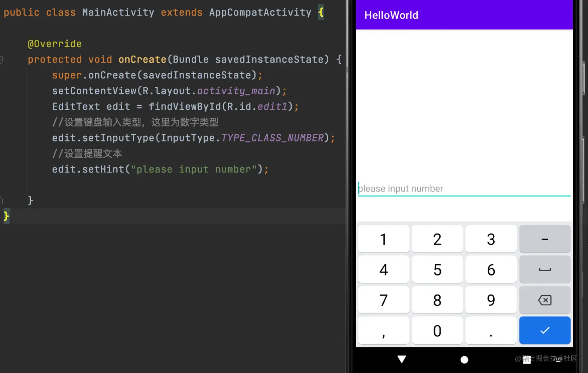This screenshot has width=588, height=373.
Task: Click the "please input number" string literal
Action: 194,169
